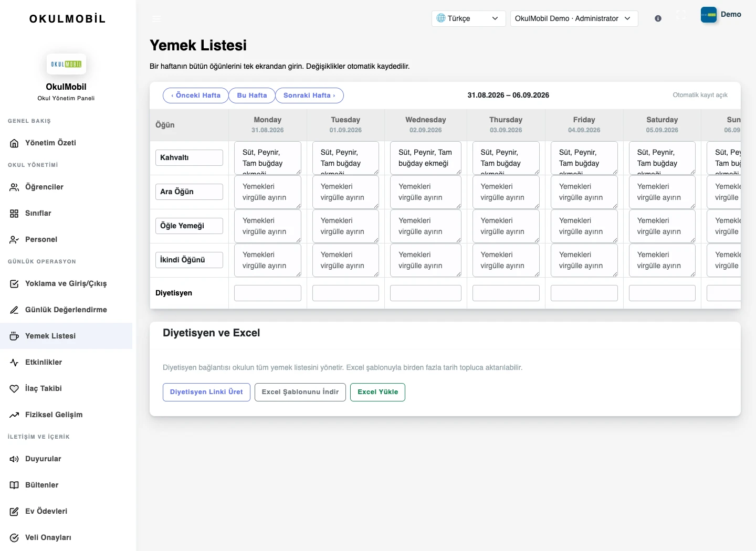756x551 pixels.
Task: Click the Diyetisyen row label
Action: coord(174,293)
